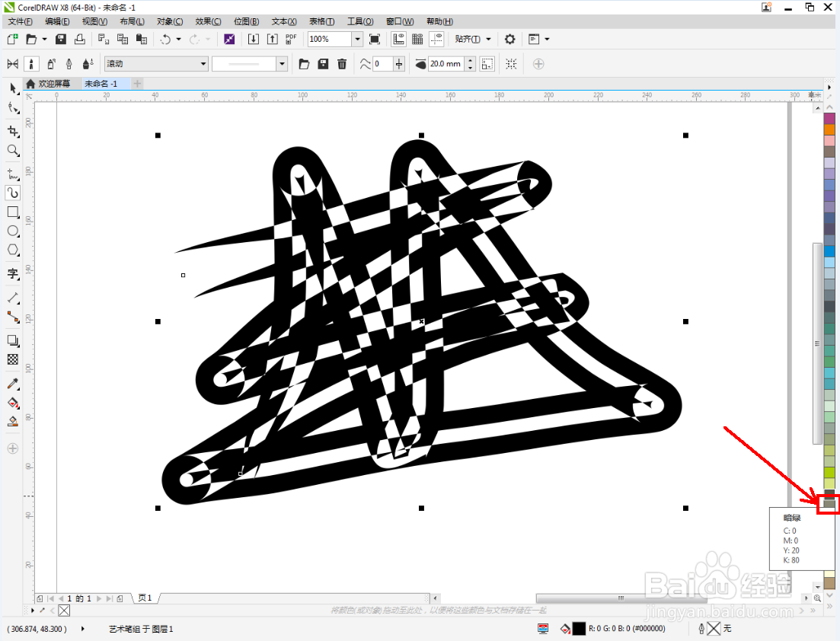
Task: Open the 效果 menu
Action: pos(209,21)
